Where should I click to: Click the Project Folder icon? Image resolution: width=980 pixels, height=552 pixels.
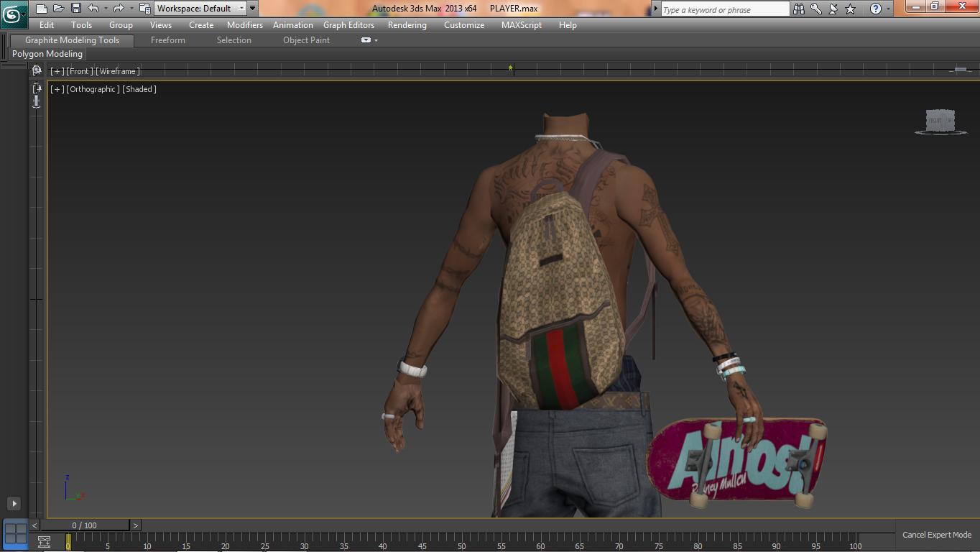tap(145, 9)
